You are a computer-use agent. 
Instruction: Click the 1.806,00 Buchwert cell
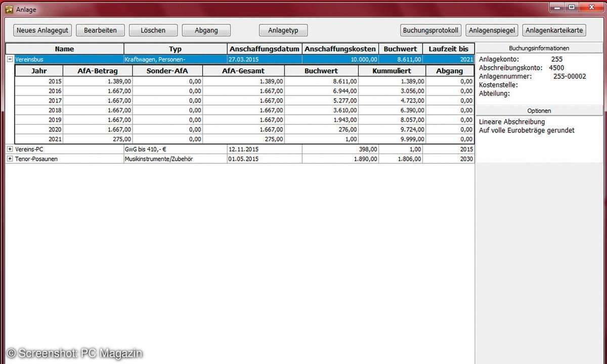pyautogui.click(x=401, y=159)
